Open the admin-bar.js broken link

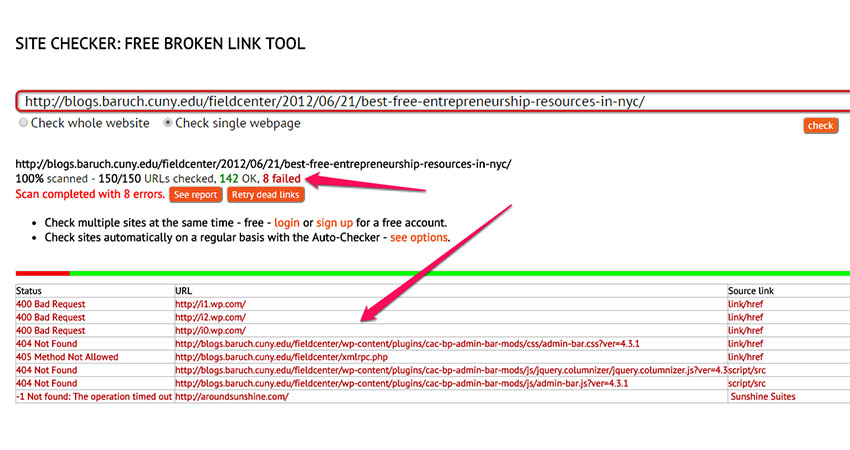pyautogui.click(x=402, y=383)
